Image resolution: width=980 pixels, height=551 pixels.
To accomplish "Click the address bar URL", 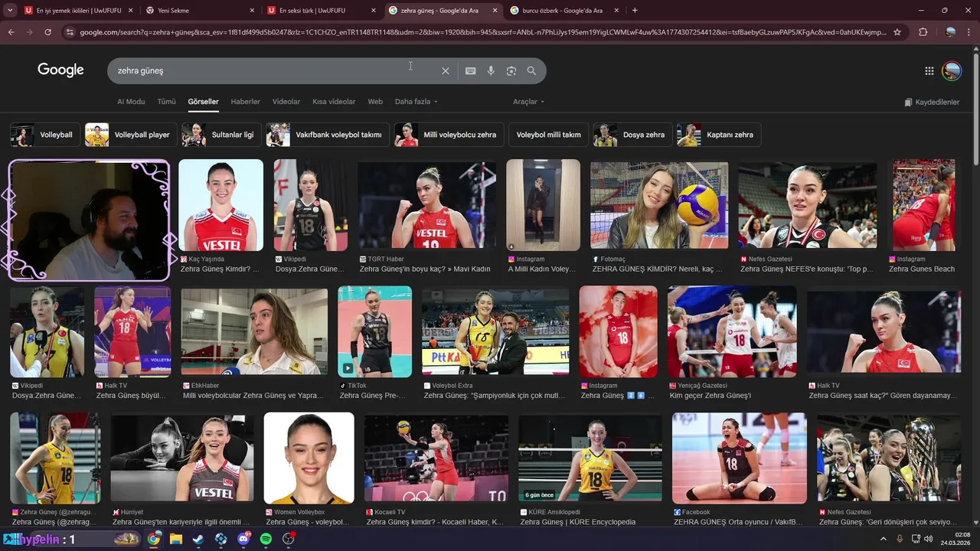I will pos(482,32).
